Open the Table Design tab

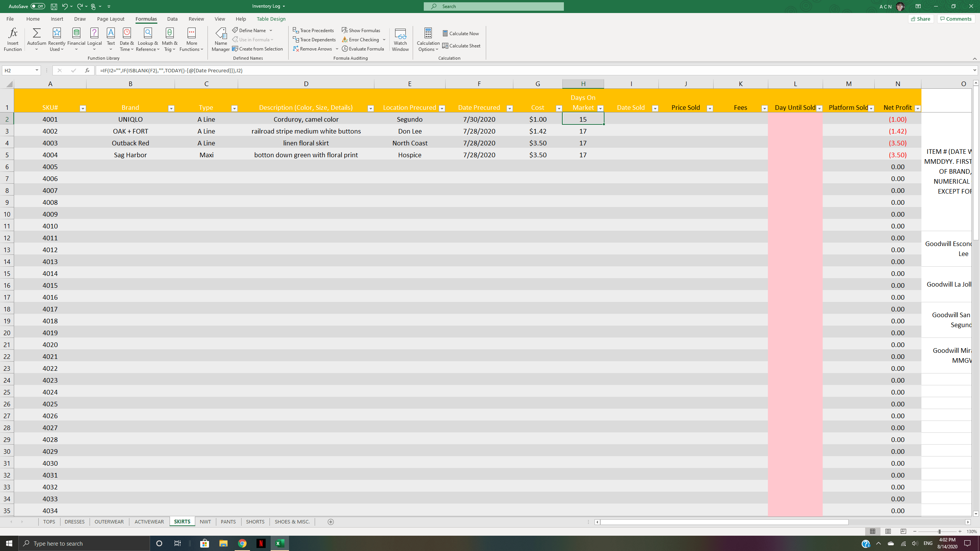[x=271, y=19]
